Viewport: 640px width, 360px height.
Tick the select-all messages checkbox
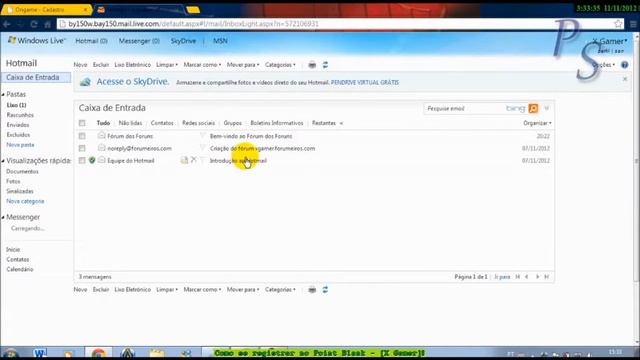(82, 123)
